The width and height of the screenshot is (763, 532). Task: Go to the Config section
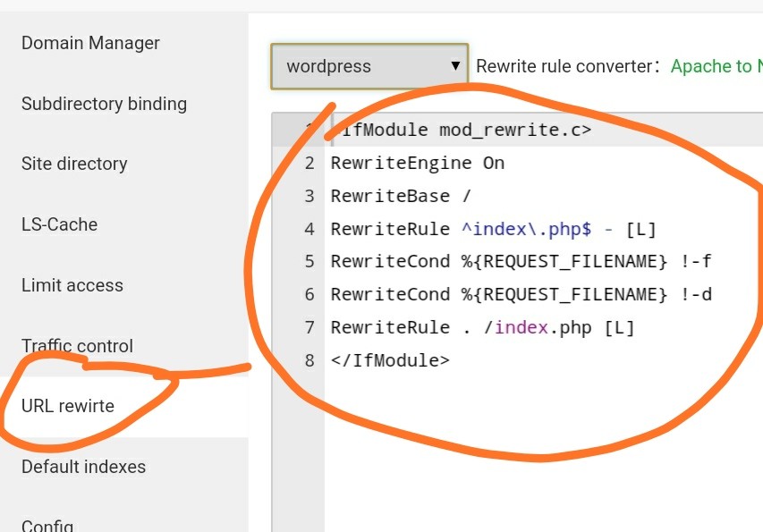click(x=47, y=525)
